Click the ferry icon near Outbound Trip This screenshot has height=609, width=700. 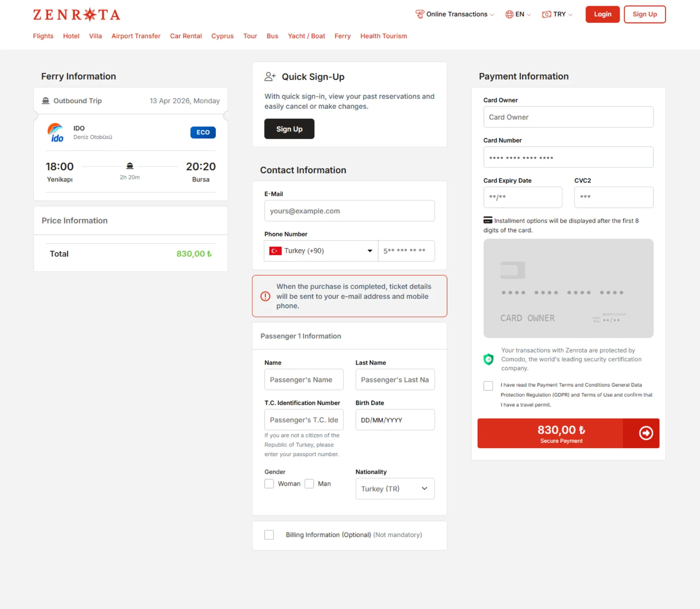[45, 101]
